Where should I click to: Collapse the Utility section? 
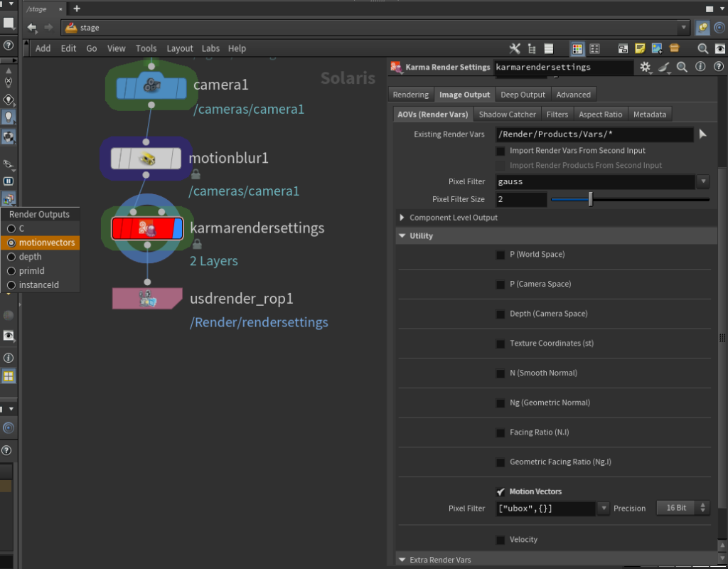click(403, 236)
